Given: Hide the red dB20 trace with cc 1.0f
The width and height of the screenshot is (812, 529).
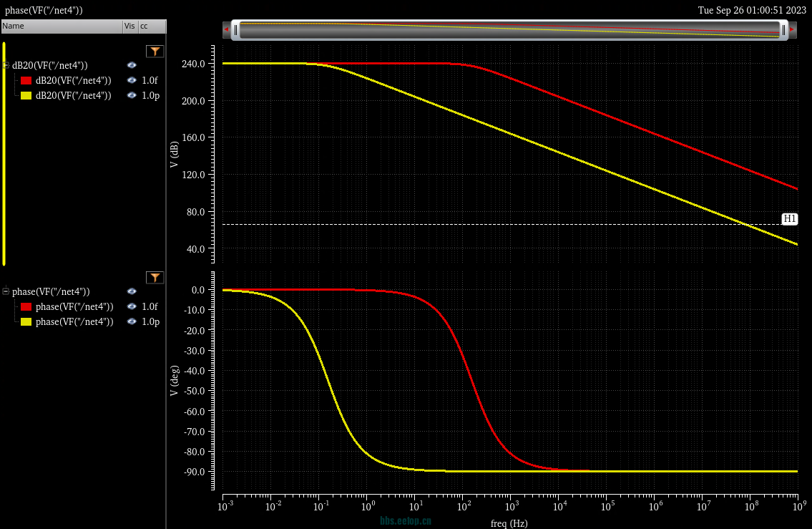Looking at the screenshot, I should [132, 80].
